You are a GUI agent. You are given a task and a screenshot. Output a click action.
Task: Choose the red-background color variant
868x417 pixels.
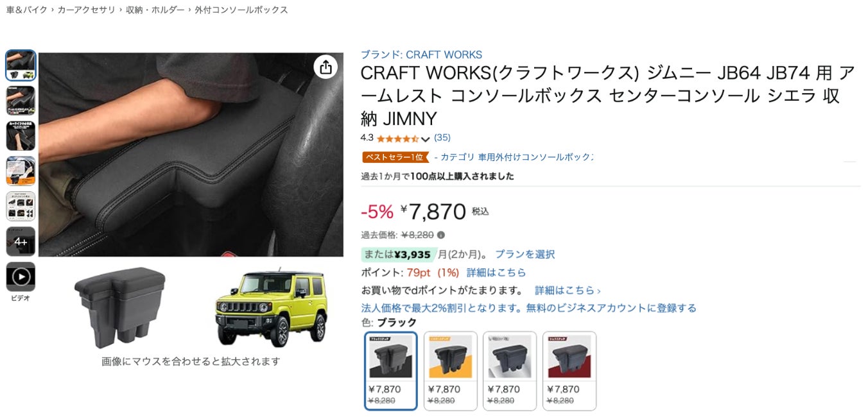(x=569, y=371)
